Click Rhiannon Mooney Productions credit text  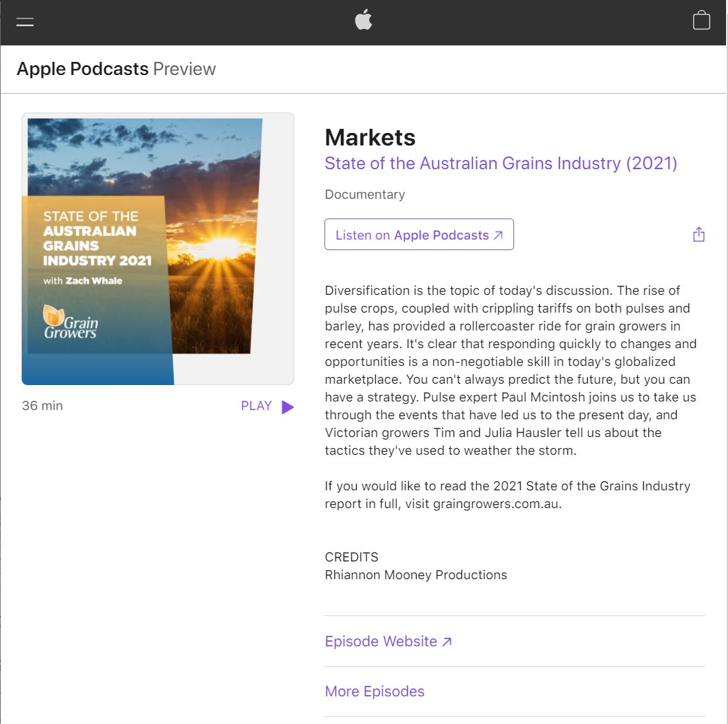pos(416,575)
